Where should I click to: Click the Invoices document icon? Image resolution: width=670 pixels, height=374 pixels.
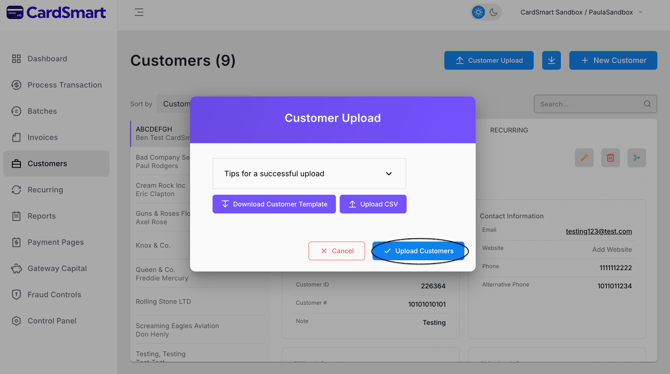16,137
